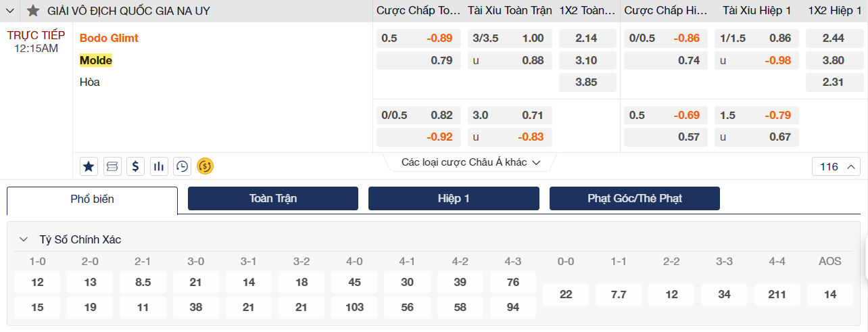Open the stacked layers icon below the match
This screenshot has width=868, height=332.
coord(112,166)
